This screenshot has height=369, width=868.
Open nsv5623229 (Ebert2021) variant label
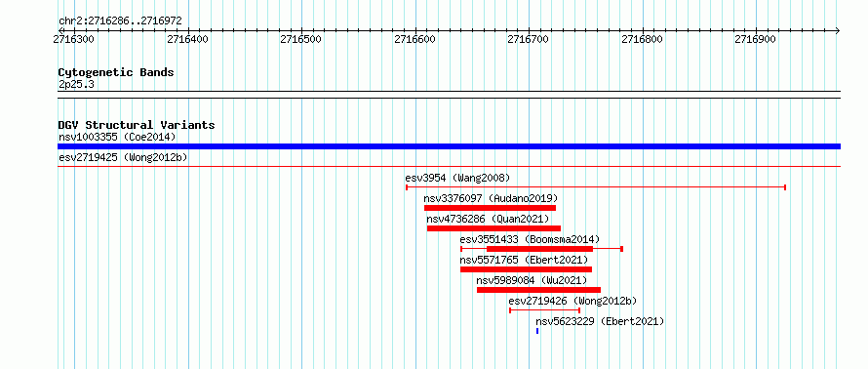[600, 321]
